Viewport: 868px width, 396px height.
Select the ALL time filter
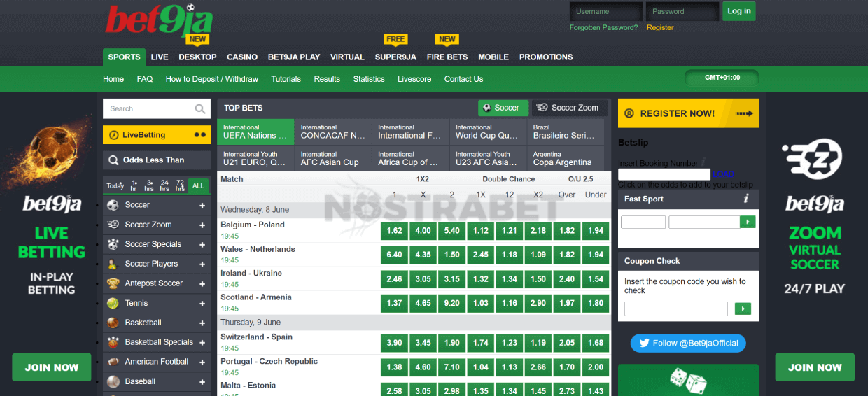[199, 185]
